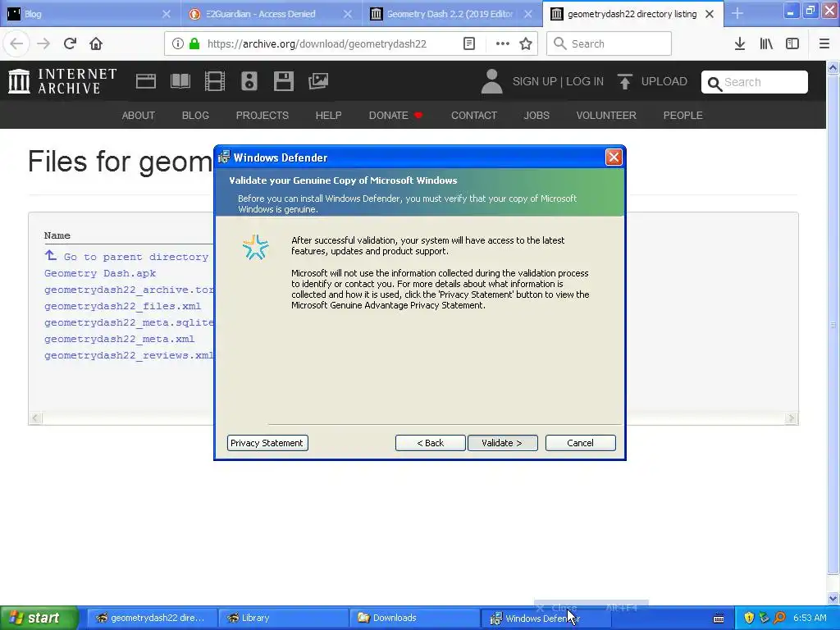The image size is (840, 630).
Task: Toggle reader view in address bar
Action: [x=469, y=44]
